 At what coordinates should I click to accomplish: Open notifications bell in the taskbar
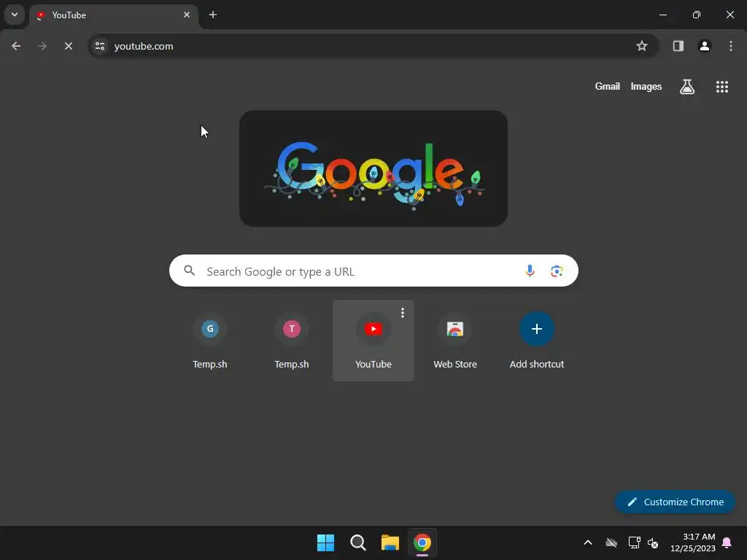click(x=727, y=542)
